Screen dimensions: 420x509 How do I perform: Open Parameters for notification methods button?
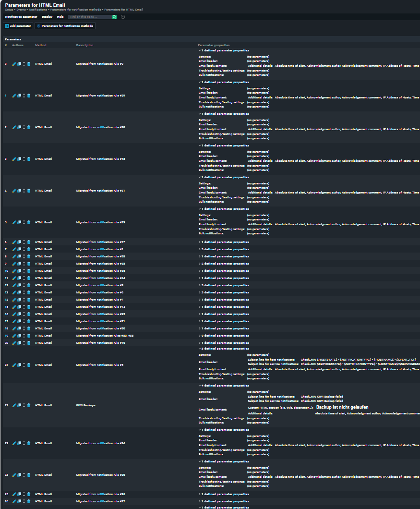click(x=65, y=26)
